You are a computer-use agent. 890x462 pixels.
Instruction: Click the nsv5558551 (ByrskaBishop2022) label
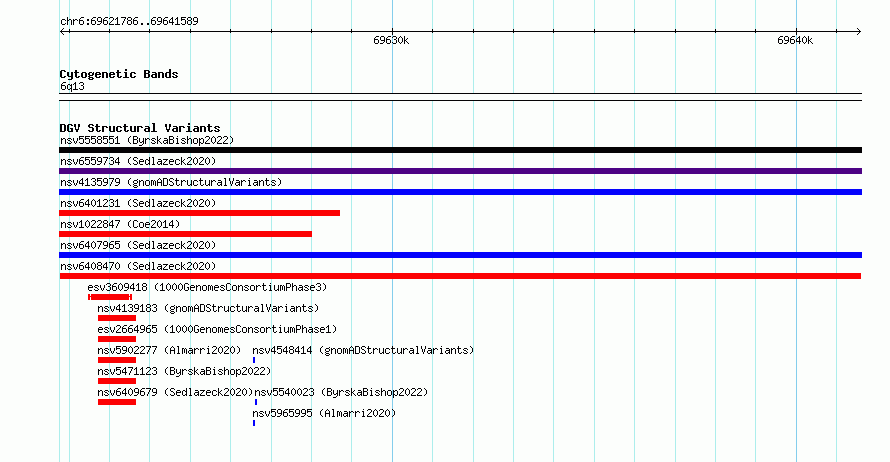(147, 140)
